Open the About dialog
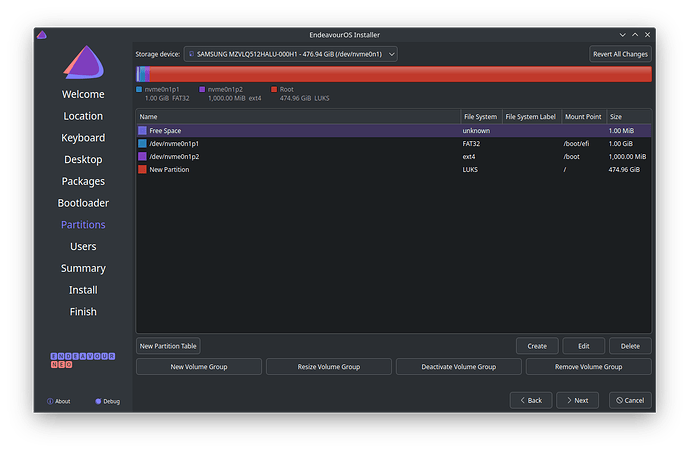 coord(59,401)
